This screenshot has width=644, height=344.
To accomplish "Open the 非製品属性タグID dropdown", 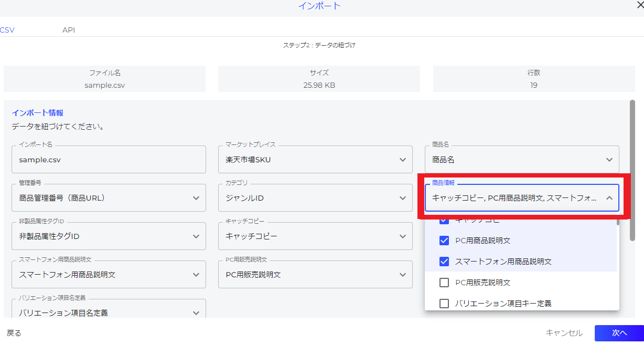I will point(109,236).
